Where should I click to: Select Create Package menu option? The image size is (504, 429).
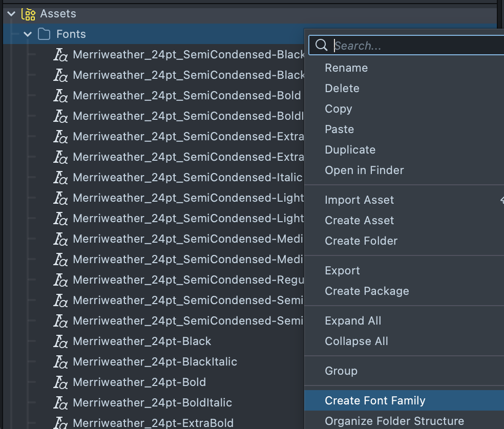click(367, 291)
